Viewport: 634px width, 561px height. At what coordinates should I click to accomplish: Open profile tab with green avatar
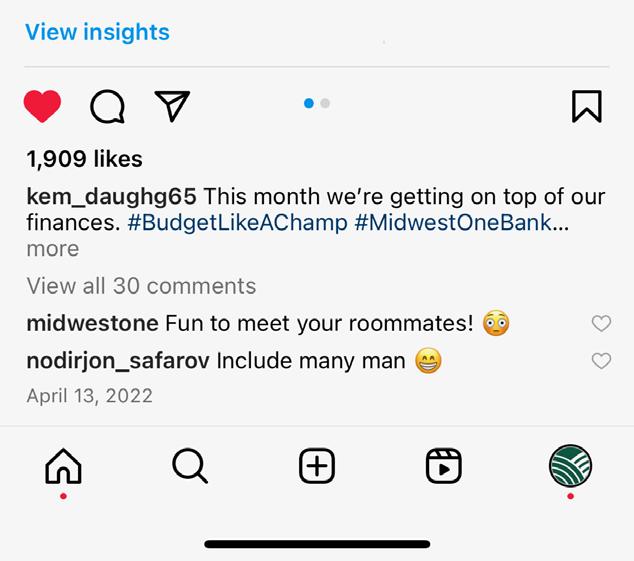(x=570, y=465)
